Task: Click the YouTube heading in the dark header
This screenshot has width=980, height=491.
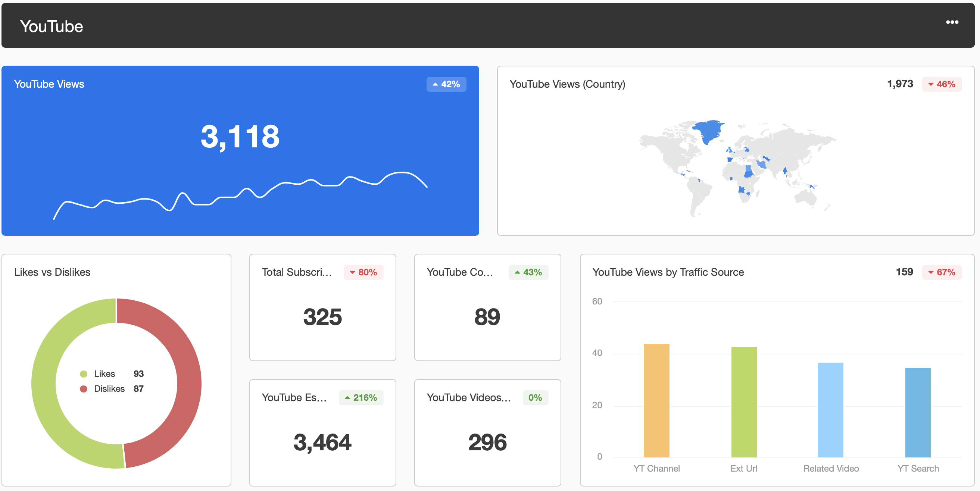Action: pos(52,26)
